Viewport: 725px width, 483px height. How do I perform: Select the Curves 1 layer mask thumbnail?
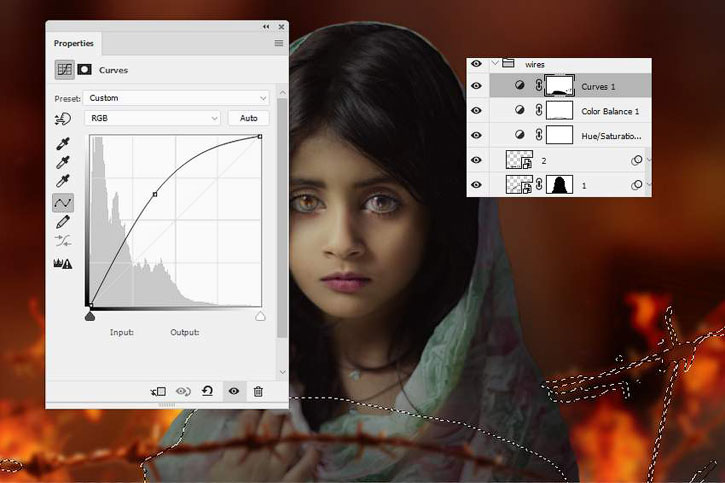coord(559,86)
